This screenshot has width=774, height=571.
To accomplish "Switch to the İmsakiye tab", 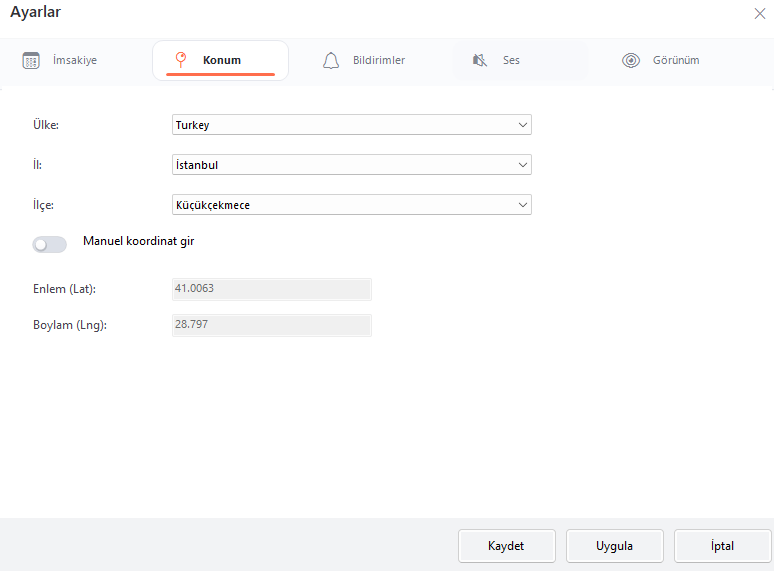I will (x=74, y=60).
